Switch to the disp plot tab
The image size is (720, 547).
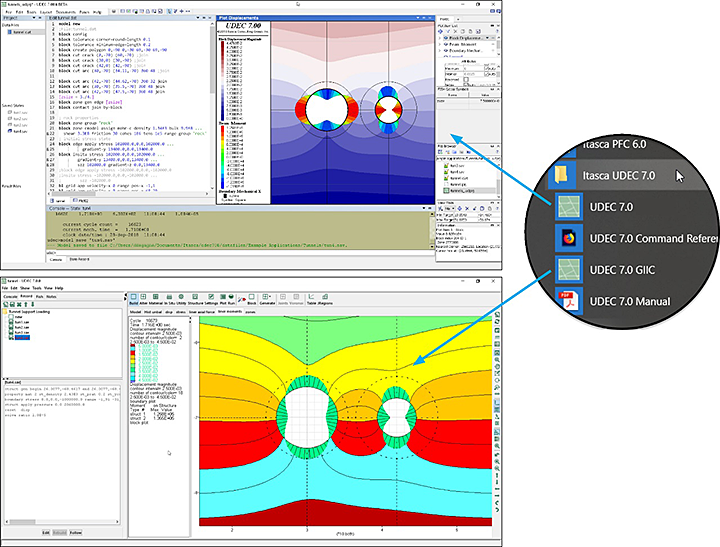point(169,312)
